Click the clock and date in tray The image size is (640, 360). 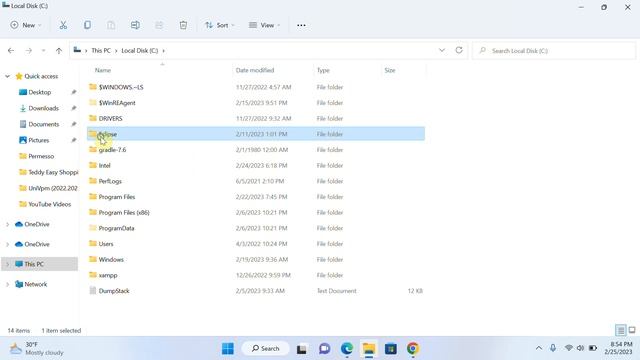tap(618, 348)
